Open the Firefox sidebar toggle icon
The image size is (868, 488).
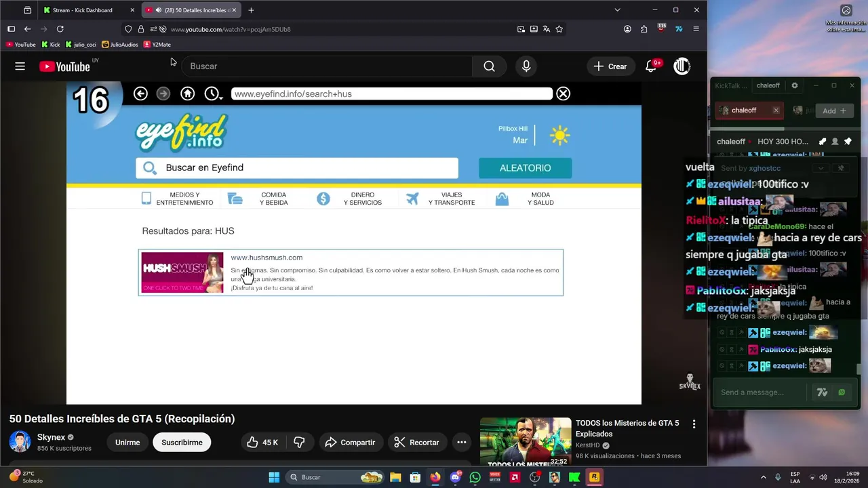[11, 29]
